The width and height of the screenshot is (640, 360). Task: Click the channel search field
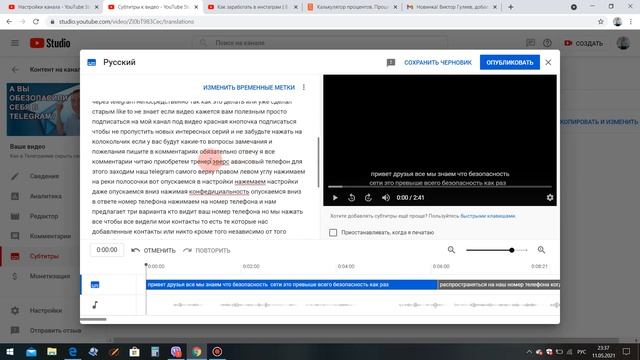tap(320, 43)
